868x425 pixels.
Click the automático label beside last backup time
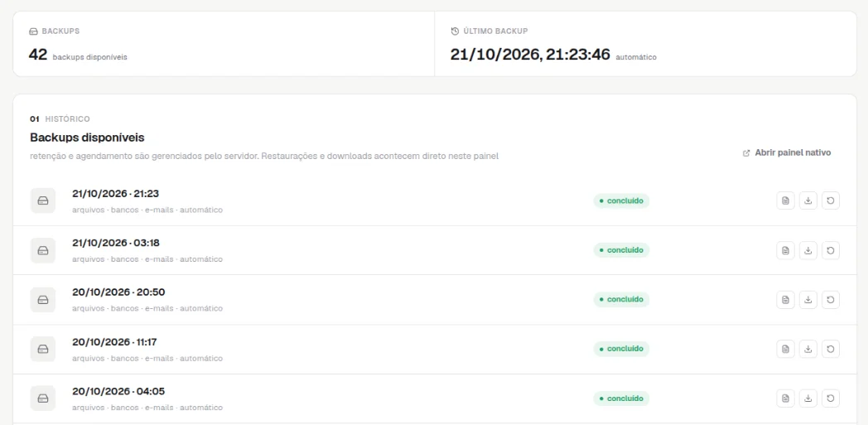636,57
